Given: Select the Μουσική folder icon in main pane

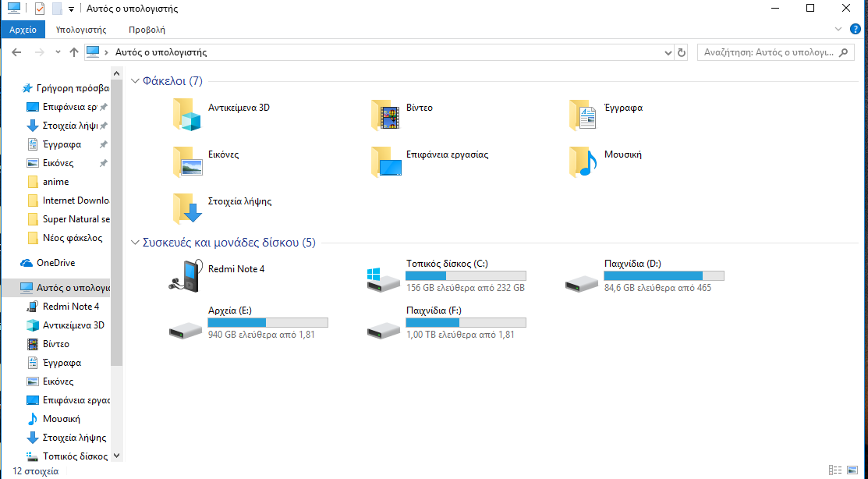Looking at the screenshot, I should click(x=583, y=161).
